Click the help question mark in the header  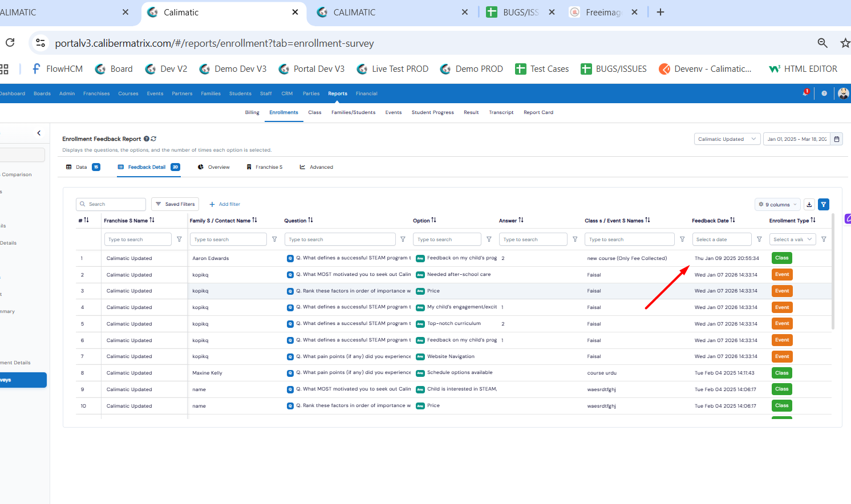click(824, 94)
